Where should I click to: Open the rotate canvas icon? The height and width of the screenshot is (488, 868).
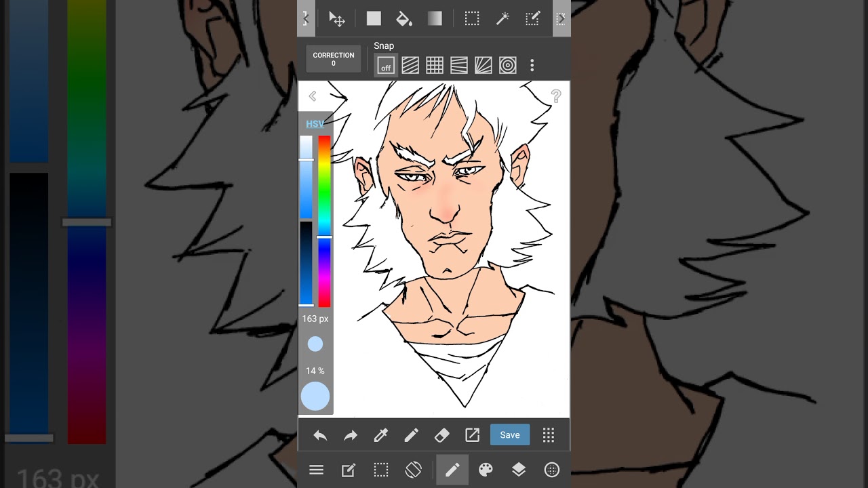click(x=414, y=470)
